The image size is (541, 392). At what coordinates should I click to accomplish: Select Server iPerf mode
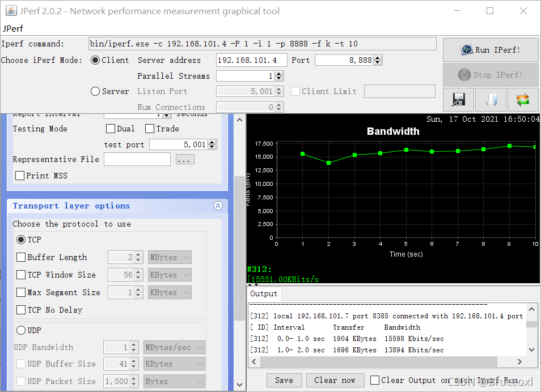pyautogui.click(x=95, y=91)
